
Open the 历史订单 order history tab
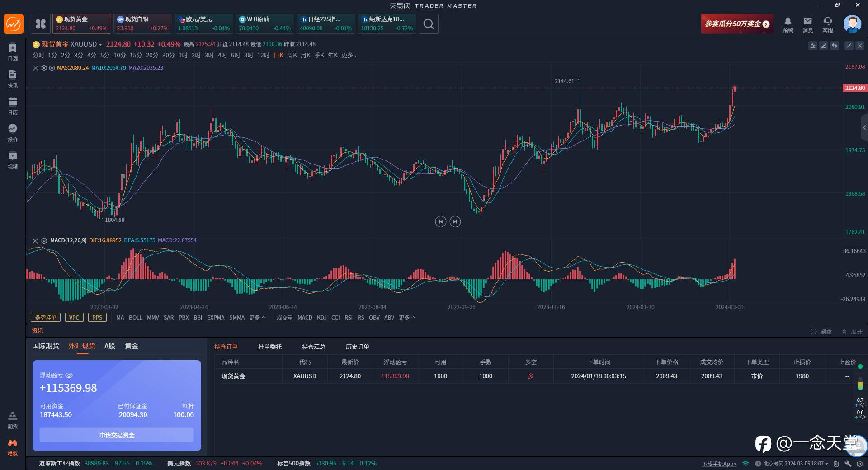click(358, 347)
